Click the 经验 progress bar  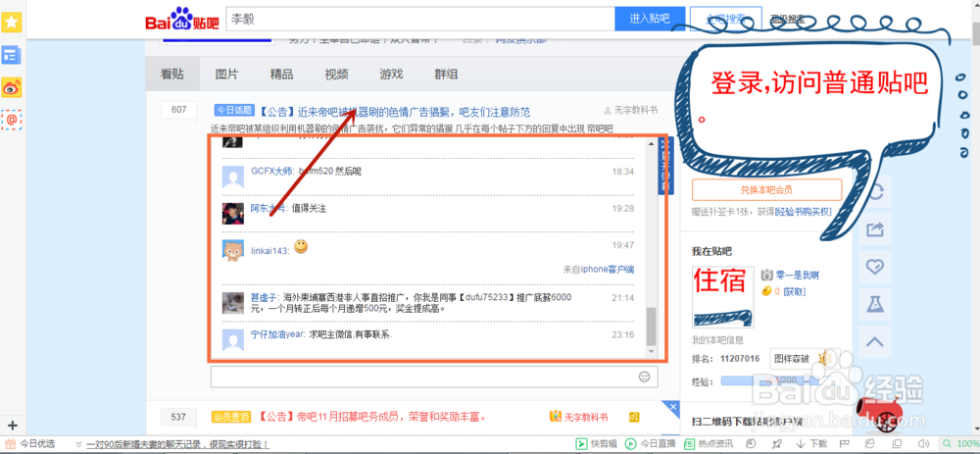click(769, 380)
